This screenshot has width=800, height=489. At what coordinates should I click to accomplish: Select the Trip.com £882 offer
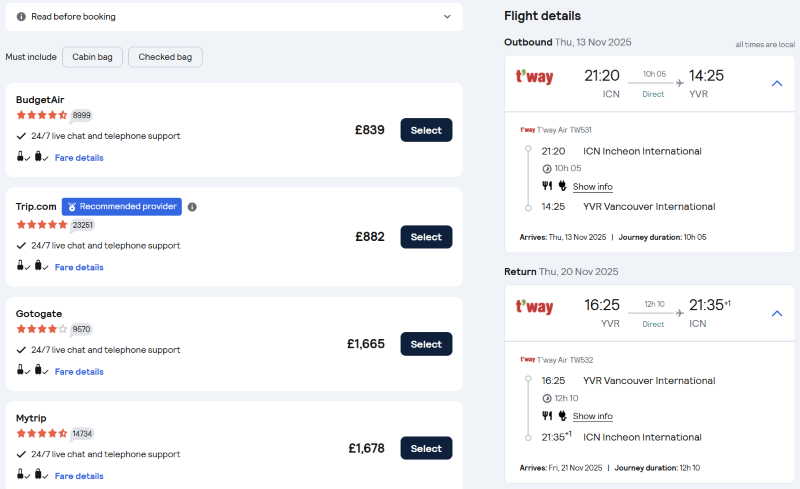point(426,237)
